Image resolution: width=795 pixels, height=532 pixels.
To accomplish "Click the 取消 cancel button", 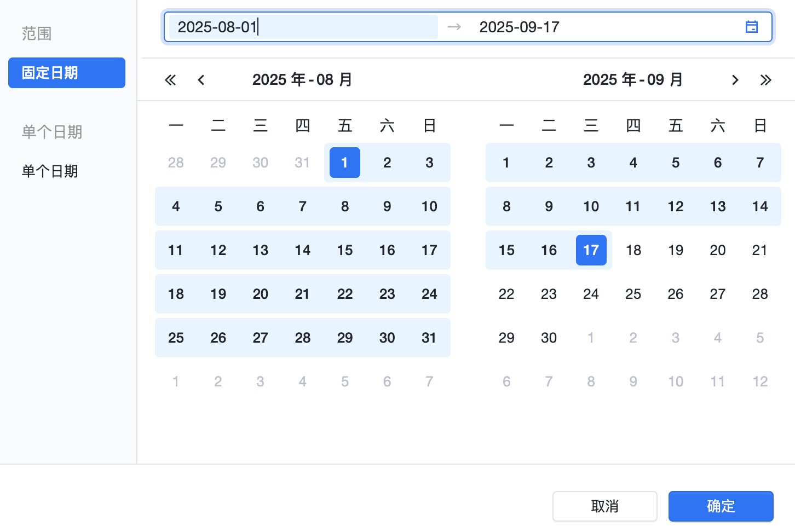I will [604, 506].
